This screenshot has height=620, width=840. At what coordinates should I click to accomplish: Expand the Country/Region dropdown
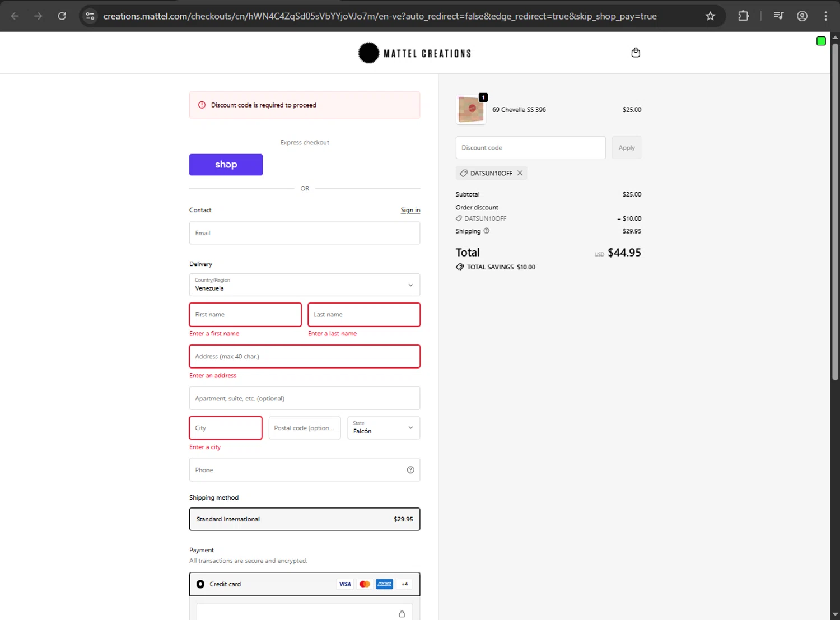click(305, 285)
